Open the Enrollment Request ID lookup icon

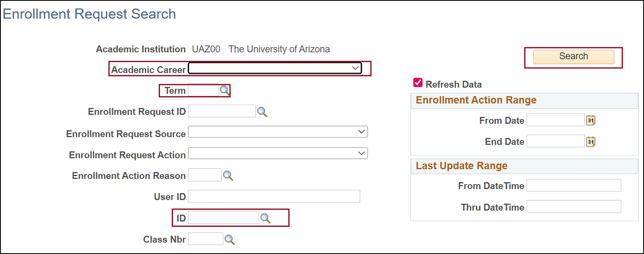click(262, 112)
